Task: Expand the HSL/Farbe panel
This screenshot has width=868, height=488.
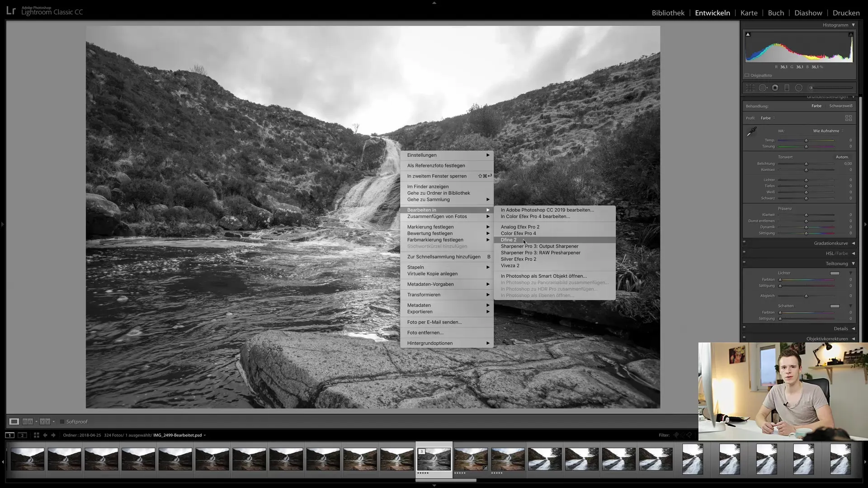Action: coord(854,253)
